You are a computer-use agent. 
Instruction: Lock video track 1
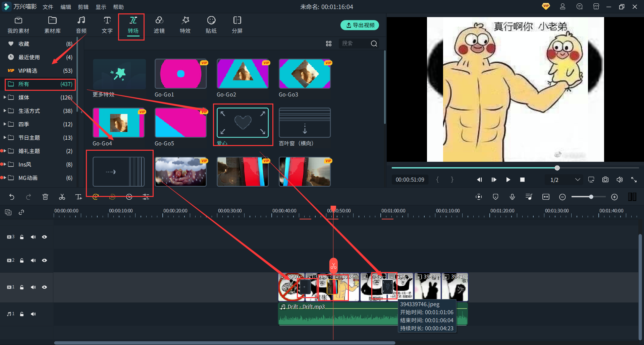pyautogui.click(x=22, y=287)
